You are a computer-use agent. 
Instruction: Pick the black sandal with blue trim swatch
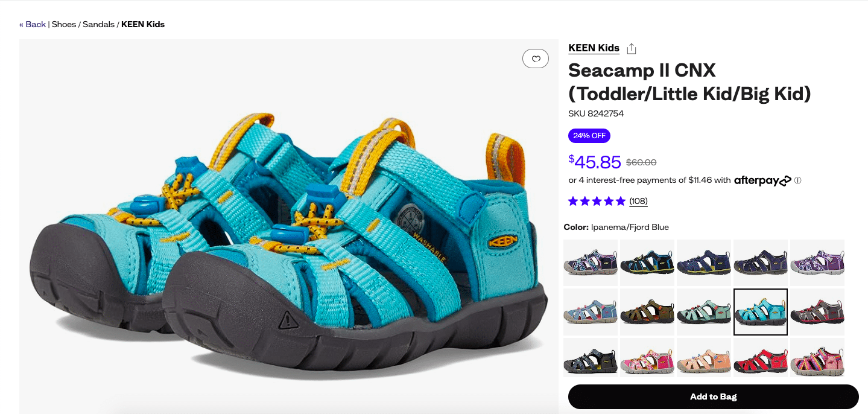(x=647, y=263)
